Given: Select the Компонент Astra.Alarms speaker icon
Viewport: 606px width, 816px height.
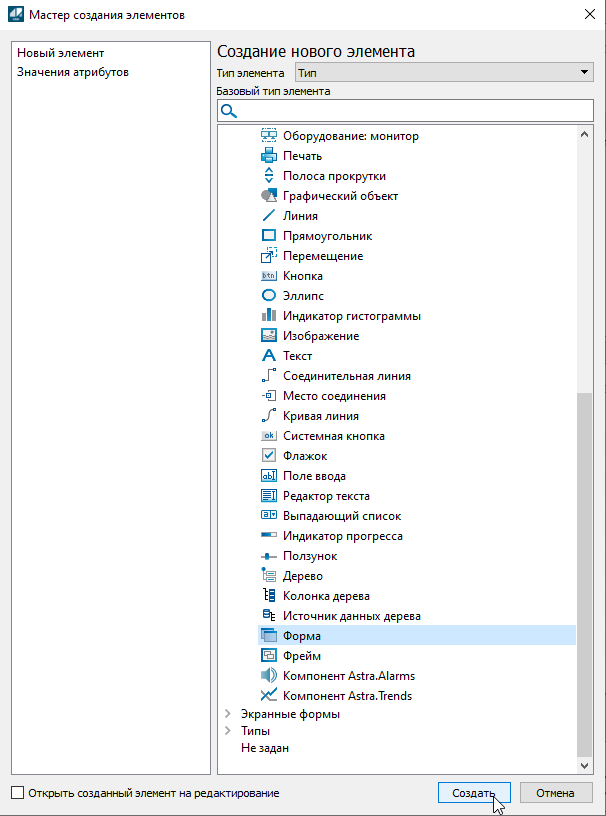Looking at the screenshot, I should pos(268,676).
